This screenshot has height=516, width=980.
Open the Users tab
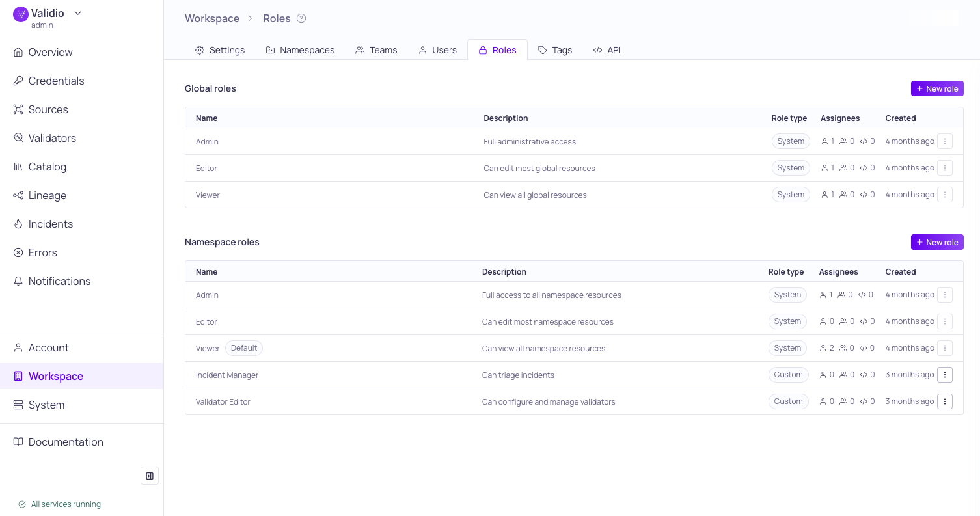[437, 50]
